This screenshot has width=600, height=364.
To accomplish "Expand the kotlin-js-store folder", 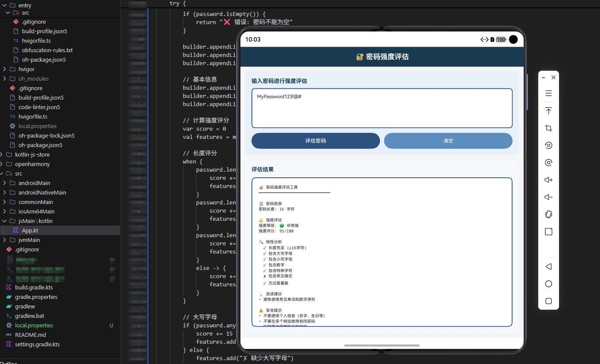I will [1, 154].
